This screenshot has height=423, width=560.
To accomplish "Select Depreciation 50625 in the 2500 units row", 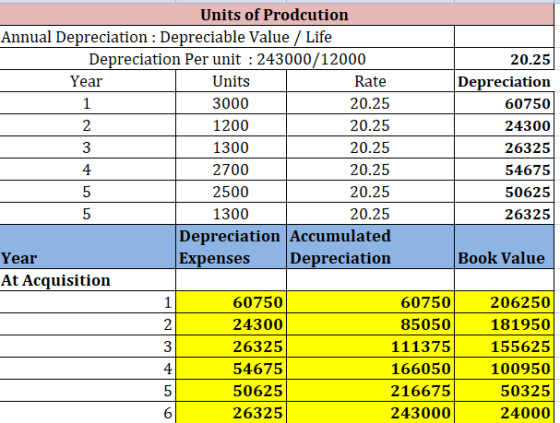I will coord(504,191).
